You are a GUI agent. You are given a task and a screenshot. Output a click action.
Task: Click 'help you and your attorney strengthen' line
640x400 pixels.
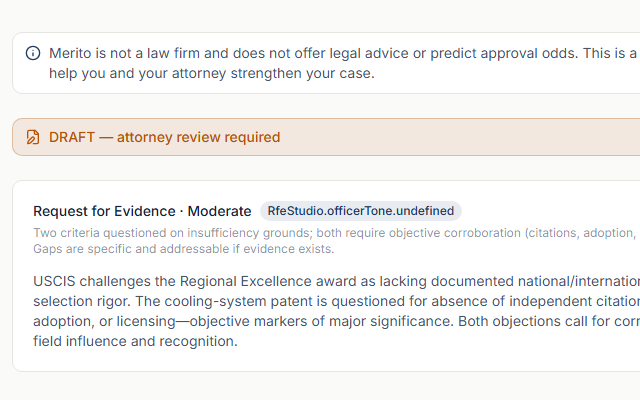point(211,73)
